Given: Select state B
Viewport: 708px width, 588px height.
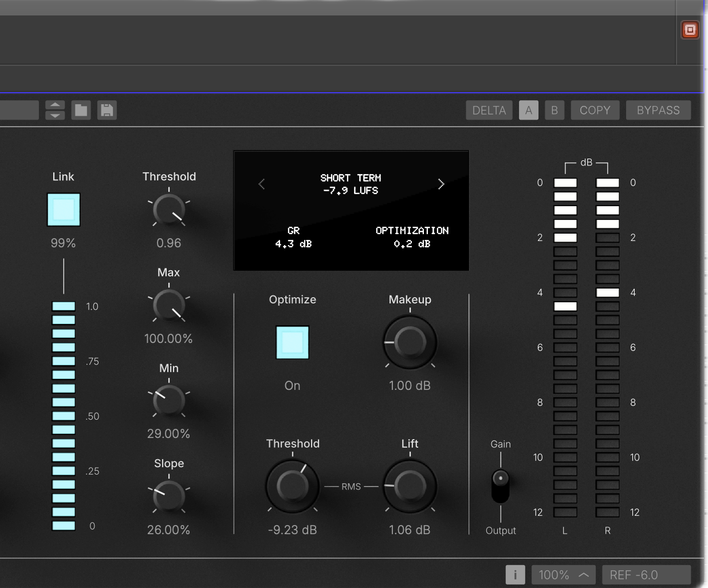Looking at the screenshot, I should coord(554,110).
